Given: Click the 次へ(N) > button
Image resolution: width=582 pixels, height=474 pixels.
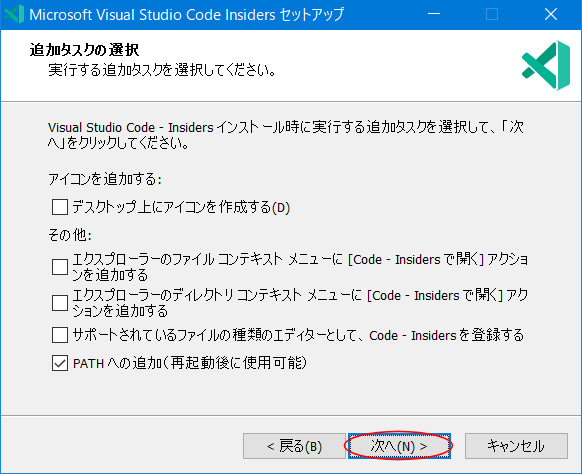Looking at the screenshot, I should tap(399, 446).
